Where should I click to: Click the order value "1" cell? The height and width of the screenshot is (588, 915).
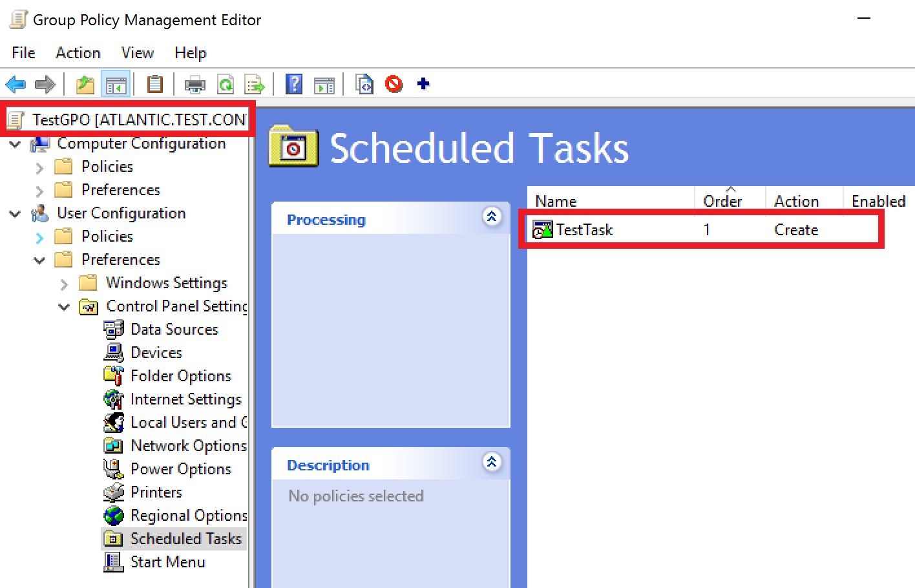[x=707, y=230]
